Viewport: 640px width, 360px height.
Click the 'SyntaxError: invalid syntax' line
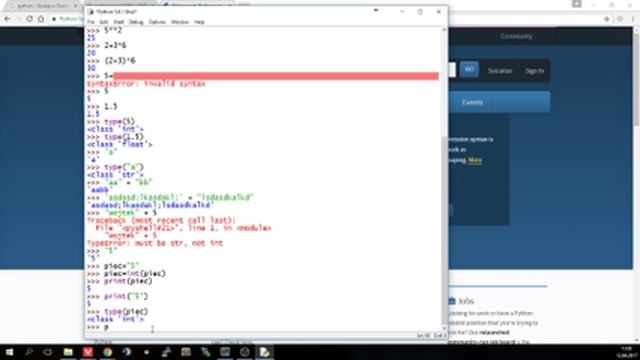click(x=146, y=84)
